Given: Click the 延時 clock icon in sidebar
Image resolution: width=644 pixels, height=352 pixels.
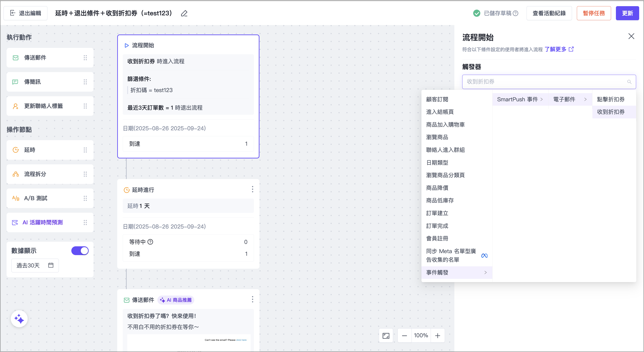Looking at the screenshot, I should coord(16,150).
